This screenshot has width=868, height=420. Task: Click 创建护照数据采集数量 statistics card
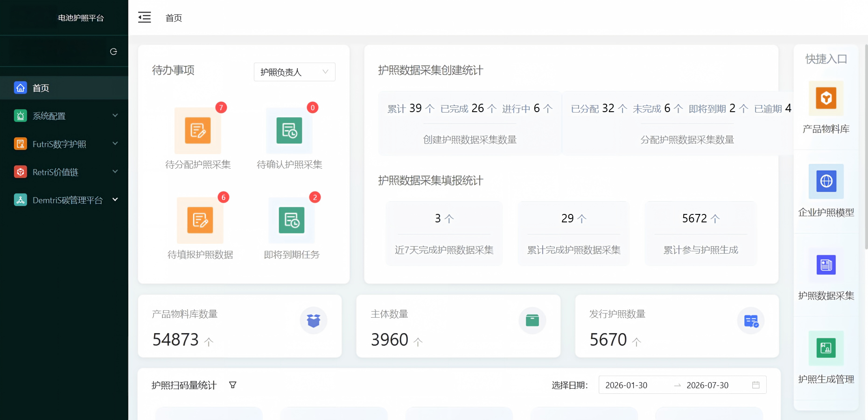pos(470,123)
